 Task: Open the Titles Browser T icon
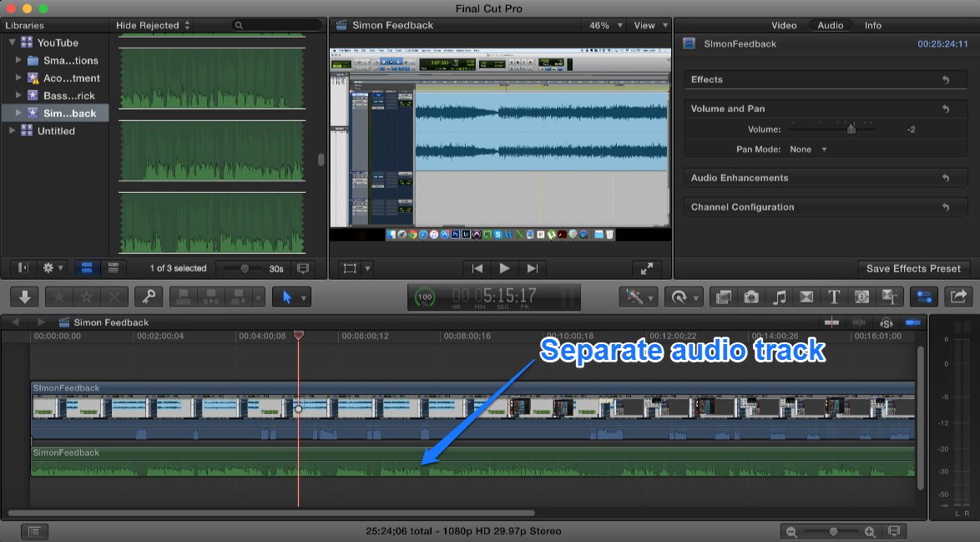834,297
